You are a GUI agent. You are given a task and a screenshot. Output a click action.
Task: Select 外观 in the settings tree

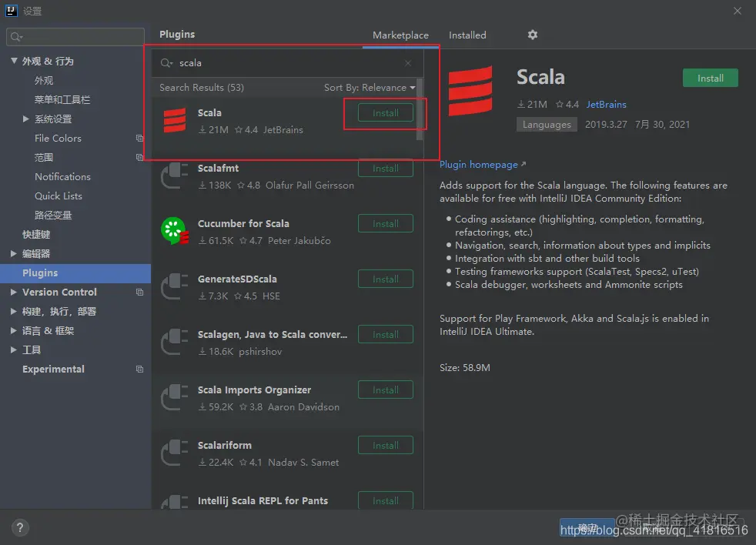pyautogui.click(x=44, y=81)
